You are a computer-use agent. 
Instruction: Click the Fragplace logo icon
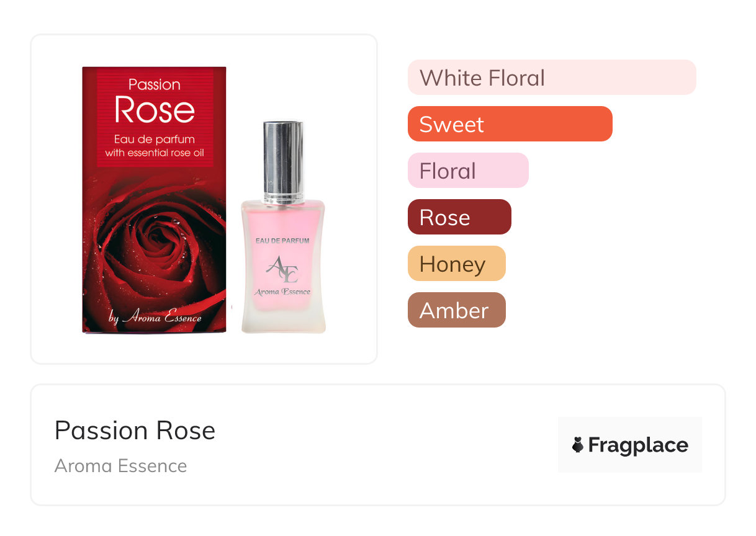(x=578, y=445)
